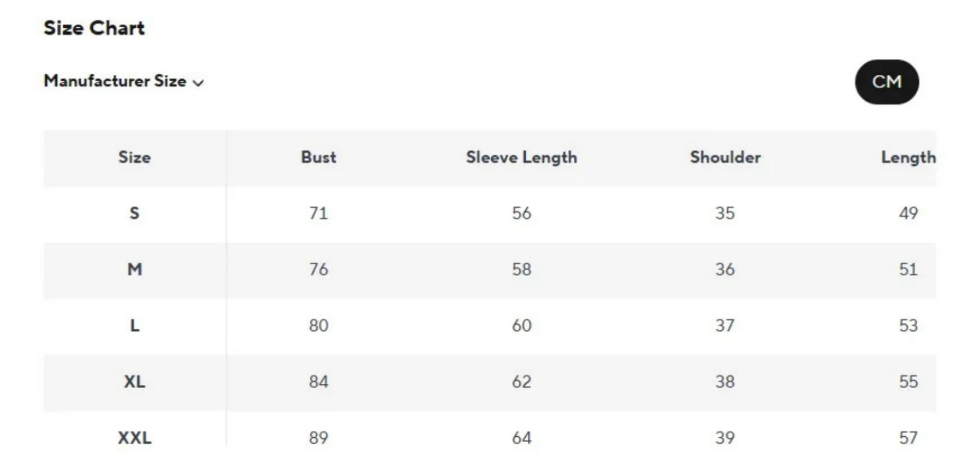The image size is (980, 464).
Task: Click the chevron beside Manufacturer Size
Action: click(198, 83)
